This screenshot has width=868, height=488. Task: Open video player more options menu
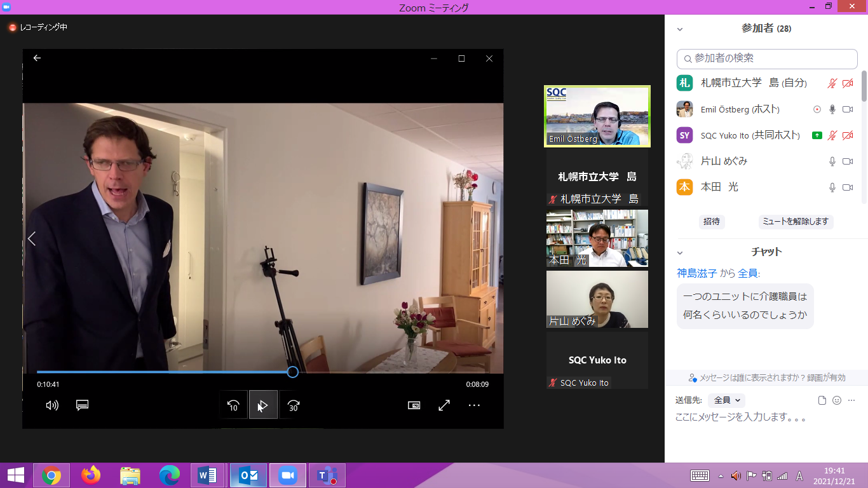[474, 405]
